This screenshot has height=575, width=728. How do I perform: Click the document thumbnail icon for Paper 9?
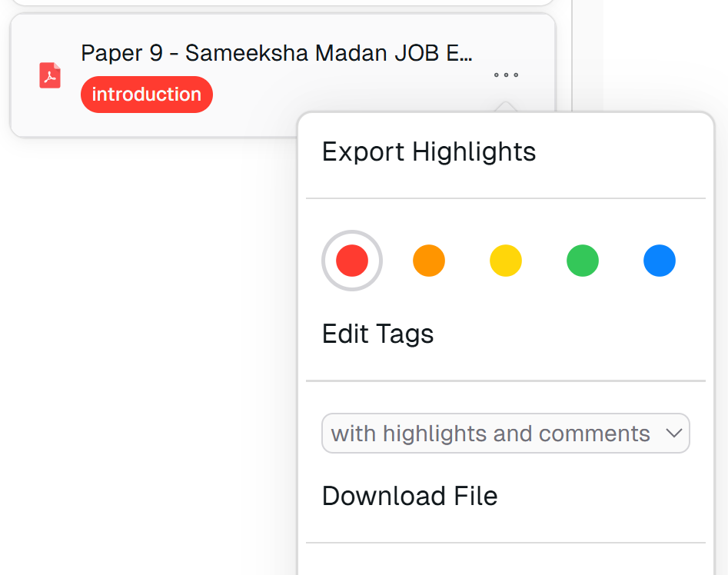coord(49,75)
